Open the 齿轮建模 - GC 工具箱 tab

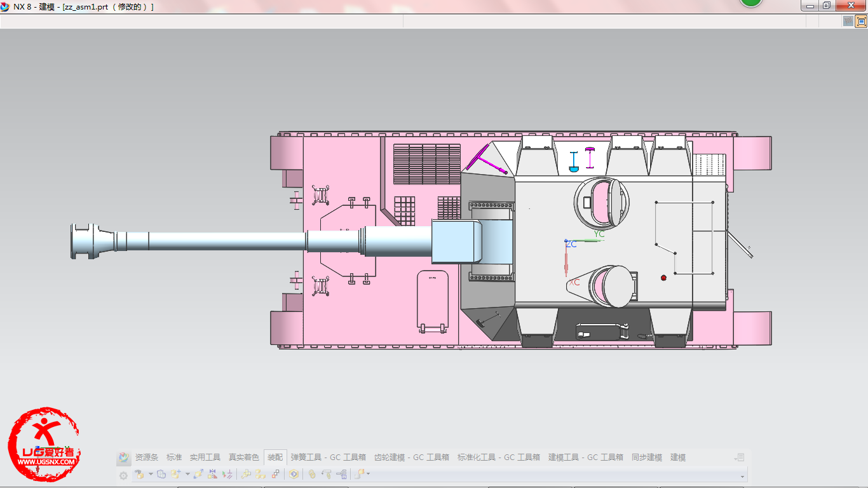(412, 457)
